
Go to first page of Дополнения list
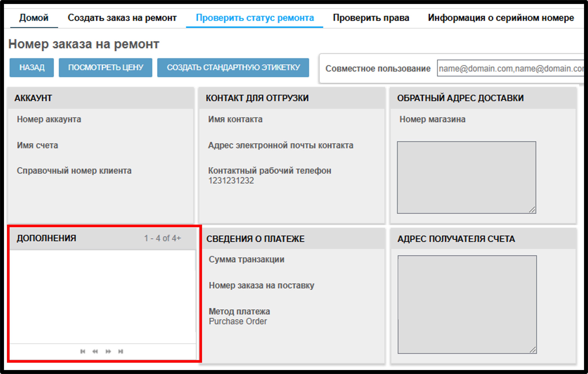coord(83,351)
